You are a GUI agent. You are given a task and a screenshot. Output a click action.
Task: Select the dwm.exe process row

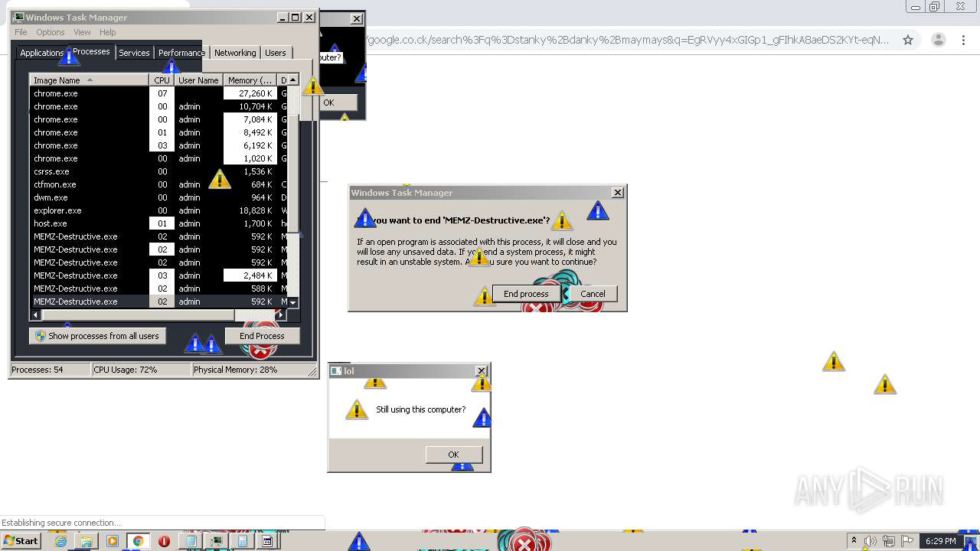(x=158, y=197)
